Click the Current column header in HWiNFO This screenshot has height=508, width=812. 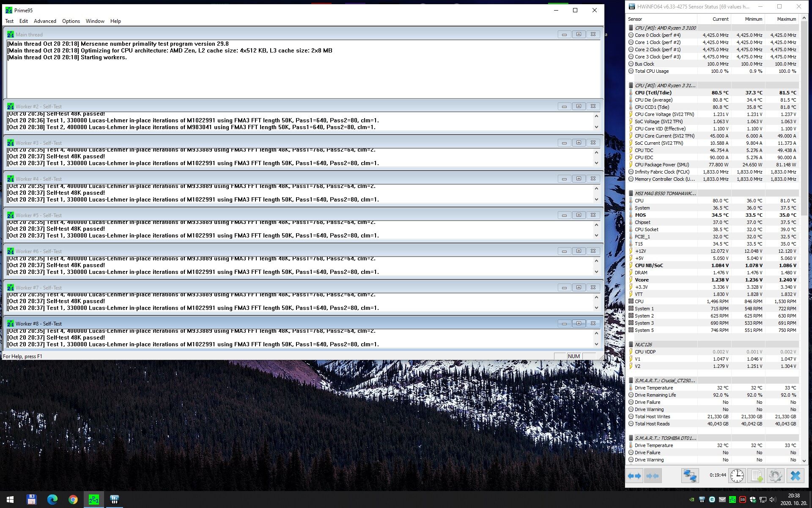(x=720, y=19)
